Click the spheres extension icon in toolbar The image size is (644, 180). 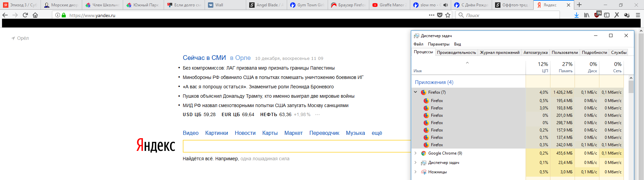point(627,15)
